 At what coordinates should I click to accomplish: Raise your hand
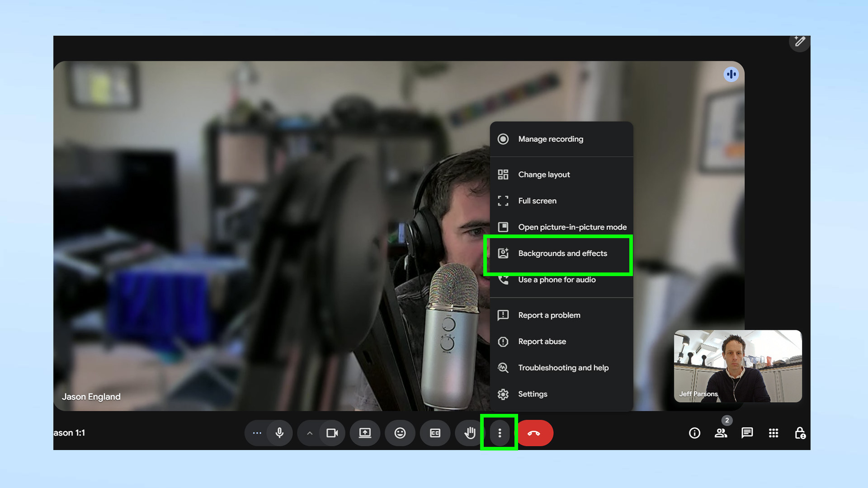pyautogui.click(x=469, y=433)
